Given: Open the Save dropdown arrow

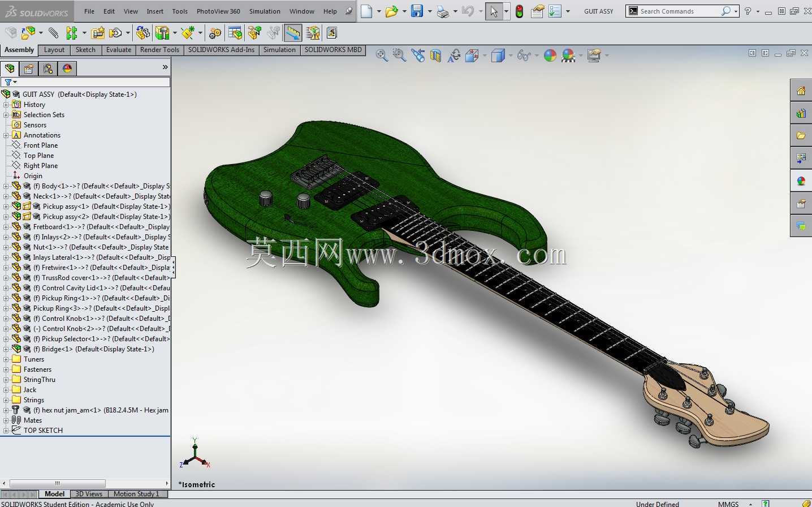Looking at the screenshot, I should coord(430,11).
